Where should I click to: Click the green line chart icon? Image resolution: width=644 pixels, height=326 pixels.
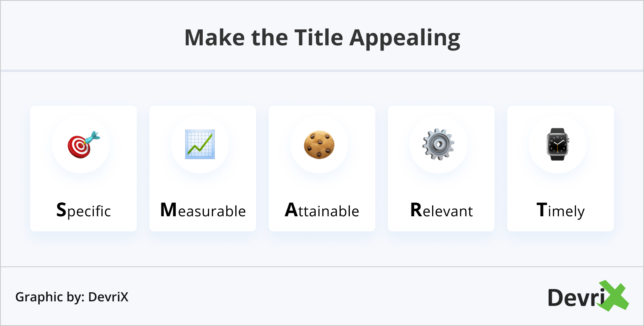click(200, 144)
